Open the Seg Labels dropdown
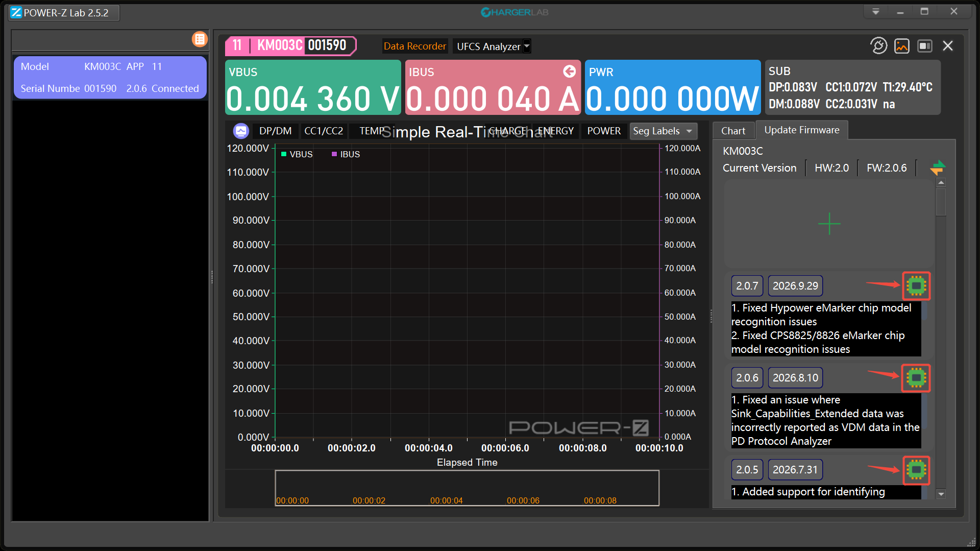This screenshot has height=551, width=980. (x=663, y=131)
